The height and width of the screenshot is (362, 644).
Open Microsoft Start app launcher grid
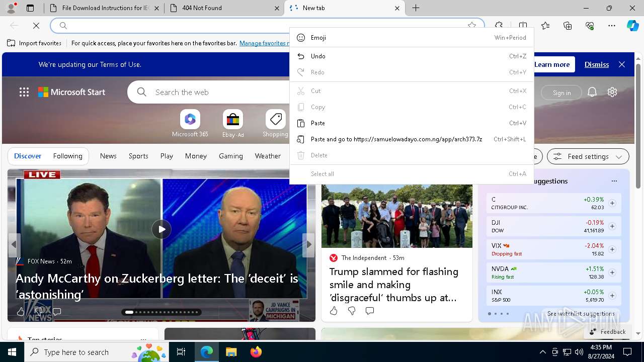(24, 92)
